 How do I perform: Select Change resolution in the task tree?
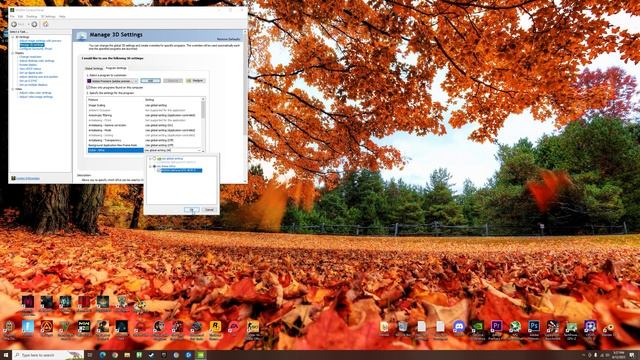[30, 57]
